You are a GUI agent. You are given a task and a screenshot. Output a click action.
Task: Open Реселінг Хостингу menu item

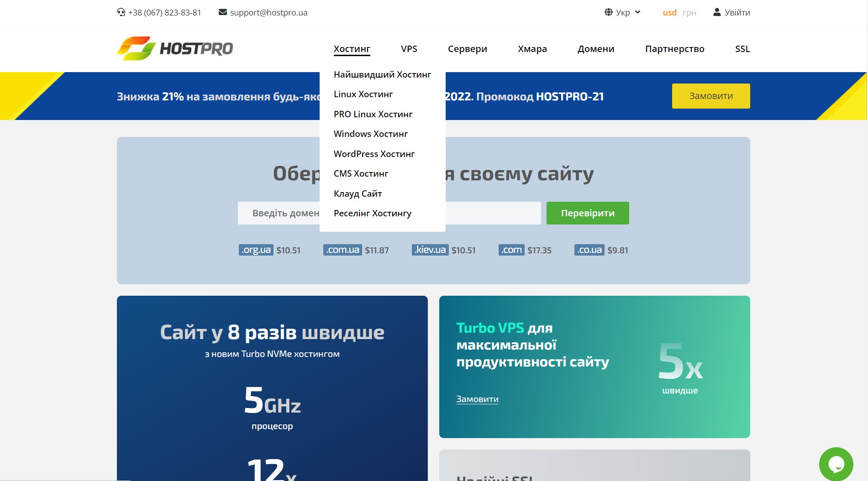[372, 213]
